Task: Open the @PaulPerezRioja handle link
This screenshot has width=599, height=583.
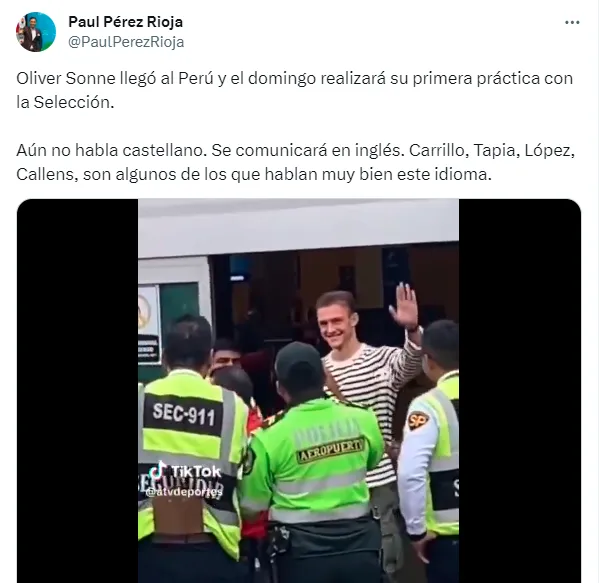Action: [126, 42]
